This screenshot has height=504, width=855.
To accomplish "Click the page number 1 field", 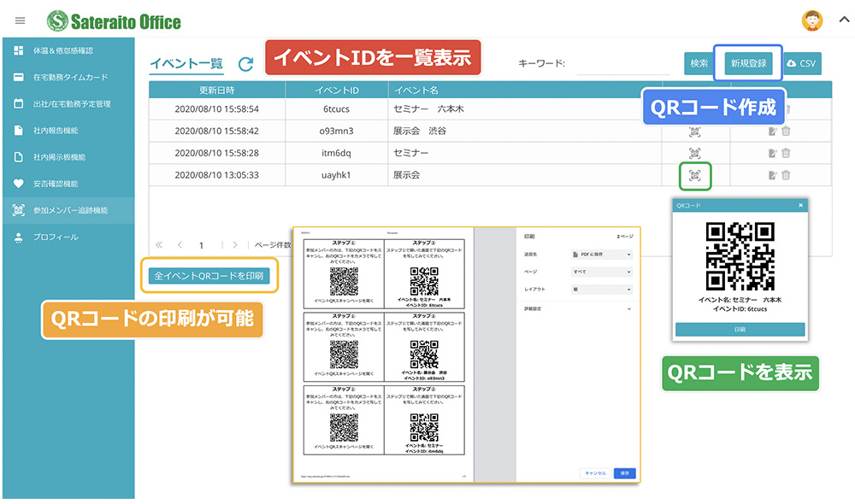I will click(202, 246).
